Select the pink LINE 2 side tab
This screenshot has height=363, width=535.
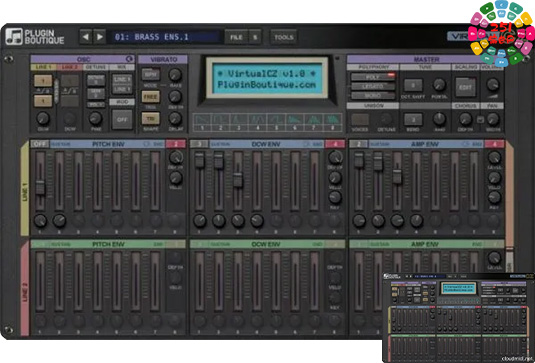point(25,288)
